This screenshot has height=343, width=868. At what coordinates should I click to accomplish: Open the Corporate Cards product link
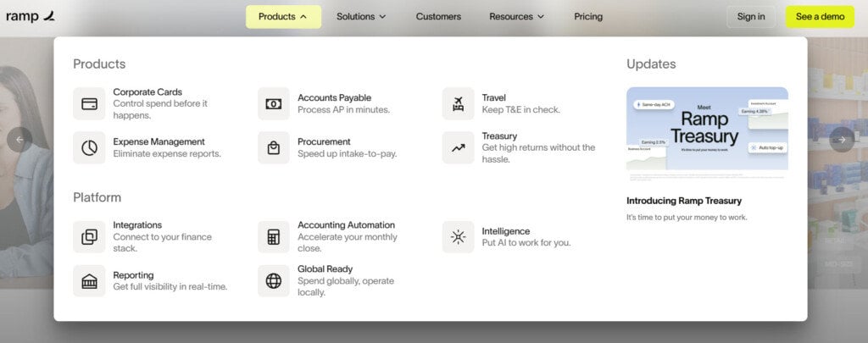click(x=147, y=91)
